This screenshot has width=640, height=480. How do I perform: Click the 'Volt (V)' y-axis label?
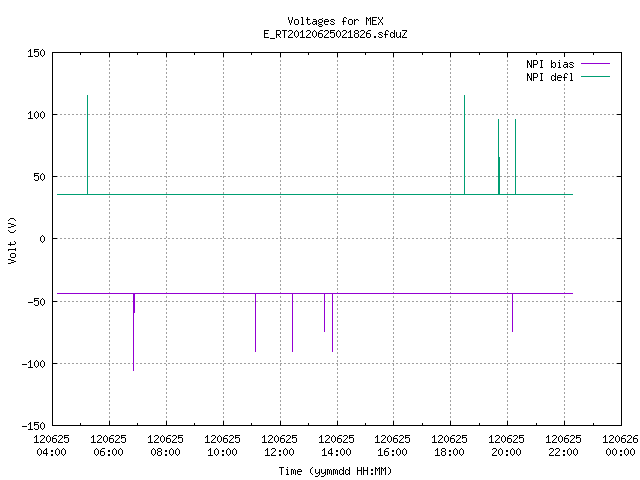(12, 240)
